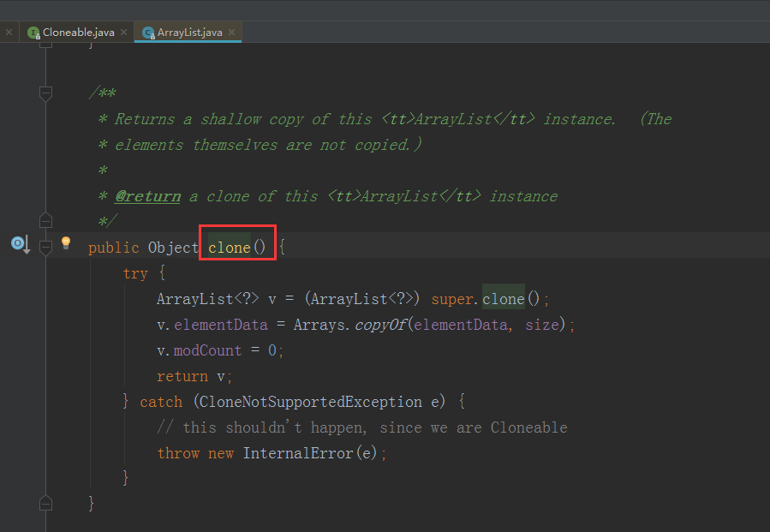This screenshot has height=532, width=770.
Task: Click the try keyword
Action: (135, 273)
